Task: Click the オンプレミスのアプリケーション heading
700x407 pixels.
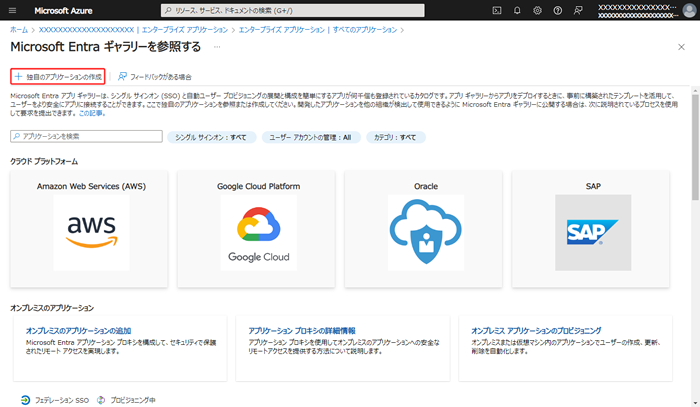Action: [x=52, y=308]
